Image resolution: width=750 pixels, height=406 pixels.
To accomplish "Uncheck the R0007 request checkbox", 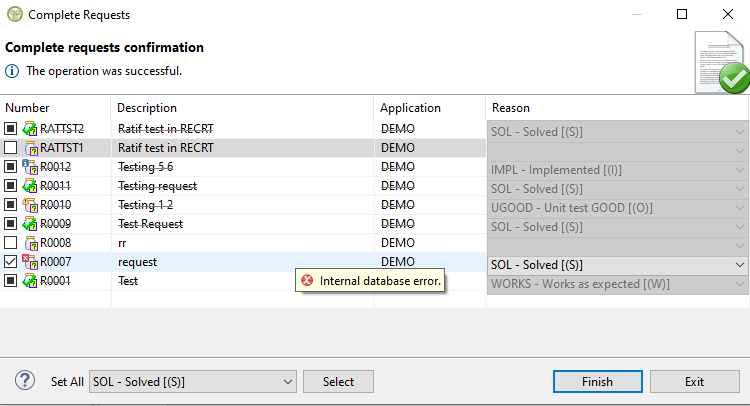I will click(11, 262).
